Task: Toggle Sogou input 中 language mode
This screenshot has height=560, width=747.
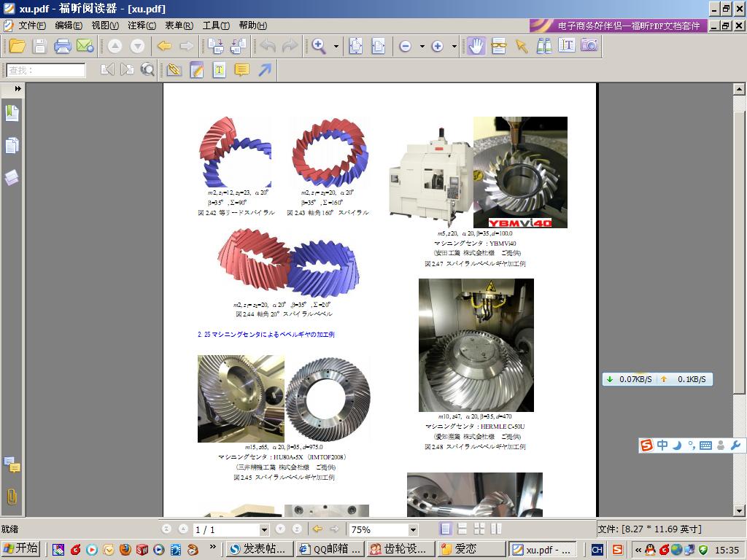Action: [662, 446]
